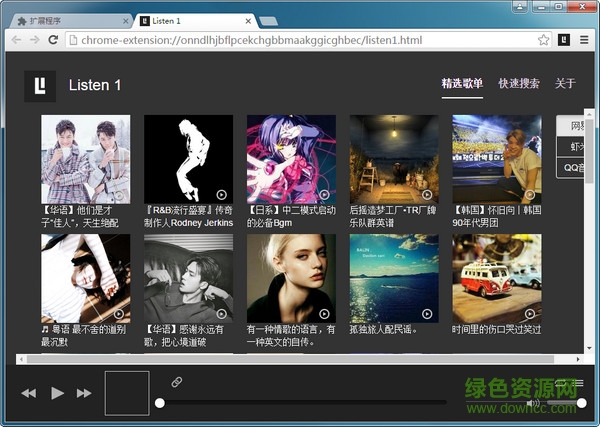Click the browser back arrow
The height and width of the screenshot is (427, 600).
pos(14,40)
